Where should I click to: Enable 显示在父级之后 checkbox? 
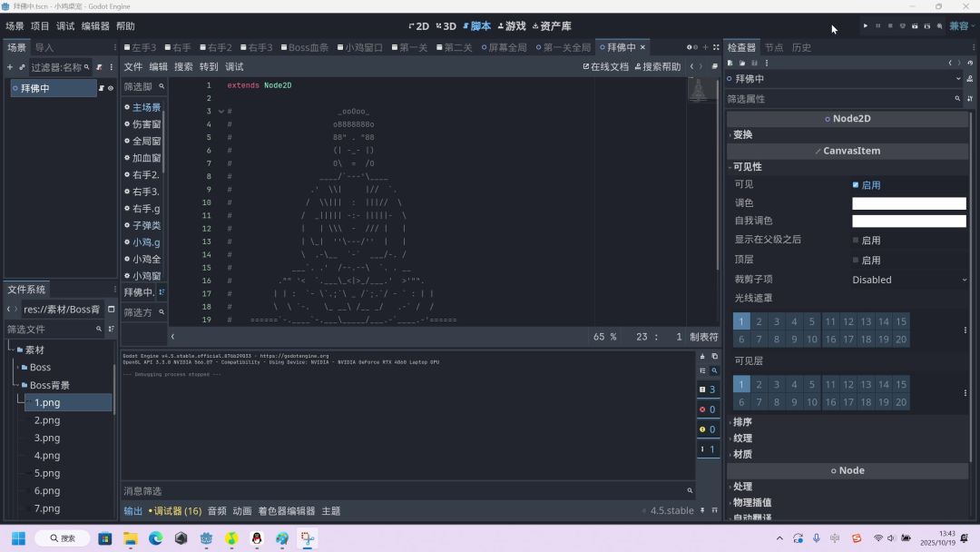tap(856, 241)
